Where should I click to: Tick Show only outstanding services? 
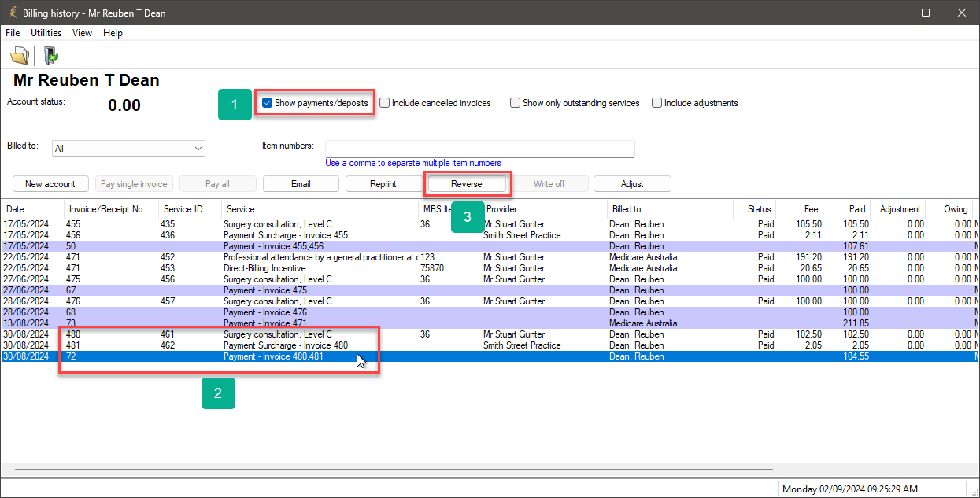[x=516, y=103]
